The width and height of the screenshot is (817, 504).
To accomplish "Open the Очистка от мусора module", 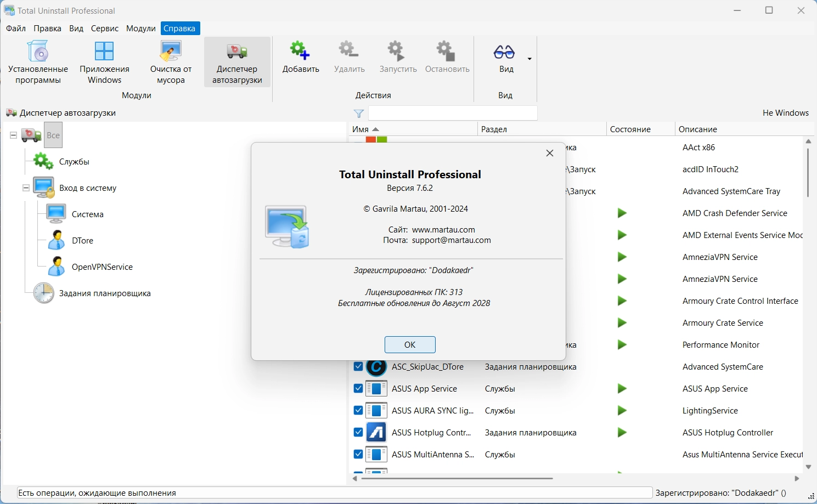I will [x=171, y=63].
